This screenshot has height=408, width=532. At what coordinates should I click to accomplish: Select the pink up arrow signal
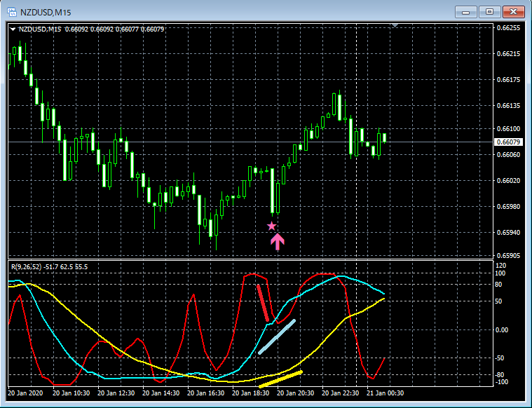pyautogui.click(x=278, y=241)
